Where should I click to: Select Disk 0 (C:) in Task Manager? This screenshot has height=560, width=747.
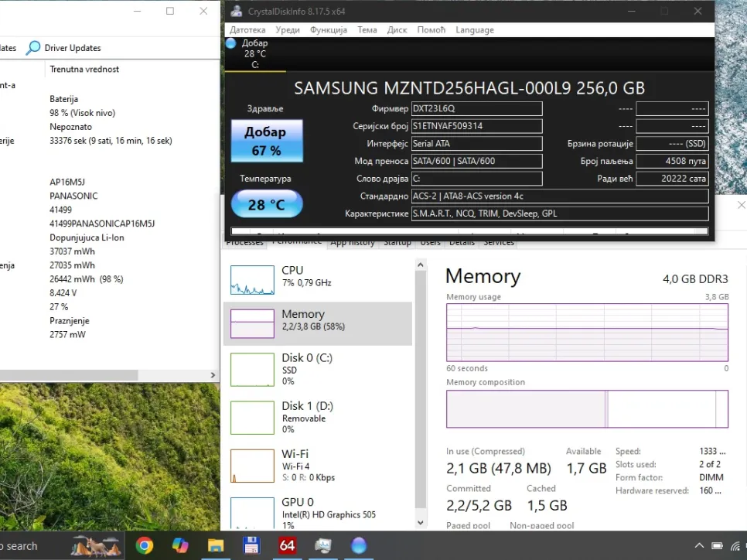pyautogui.click(x=318, y=370)
